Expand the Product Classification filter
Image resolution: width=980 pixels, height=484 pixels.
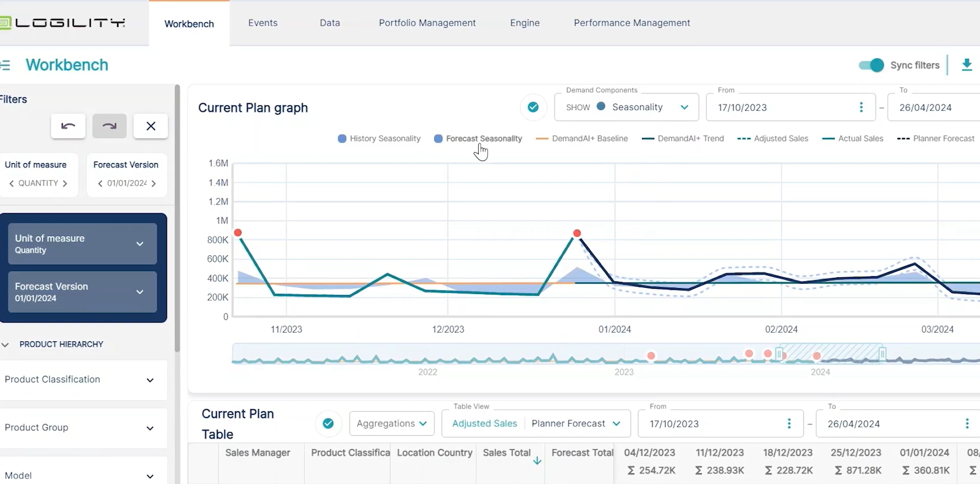150,380
